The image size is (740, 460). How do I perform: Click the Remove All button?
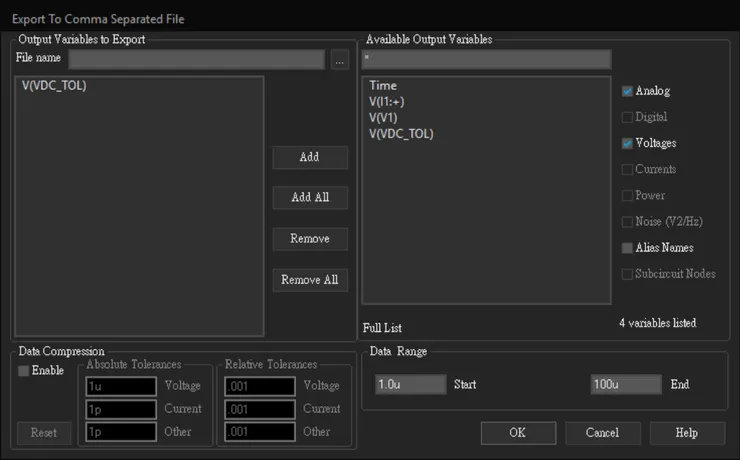[310, 280]
